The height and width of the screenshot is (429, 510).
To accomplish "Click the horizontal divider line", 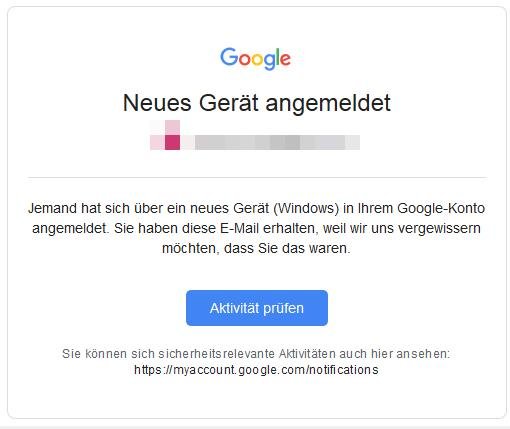I will [257, 178].
